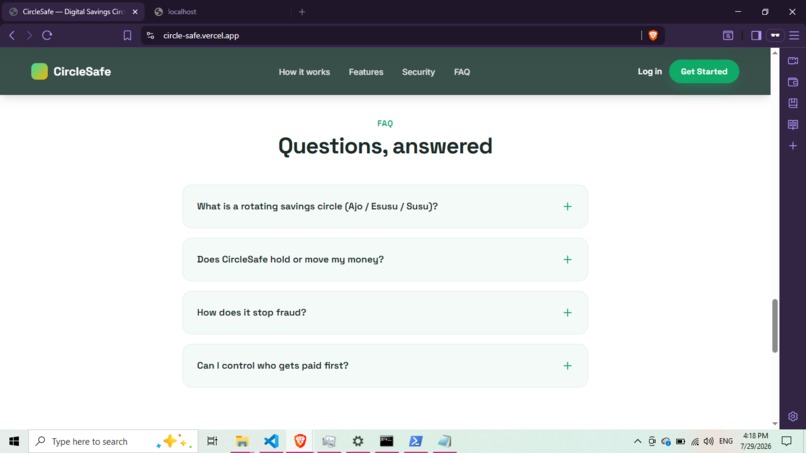Click the scrollbar down arrow
Viewport: 806px width, 453px height.
point(775,424)
